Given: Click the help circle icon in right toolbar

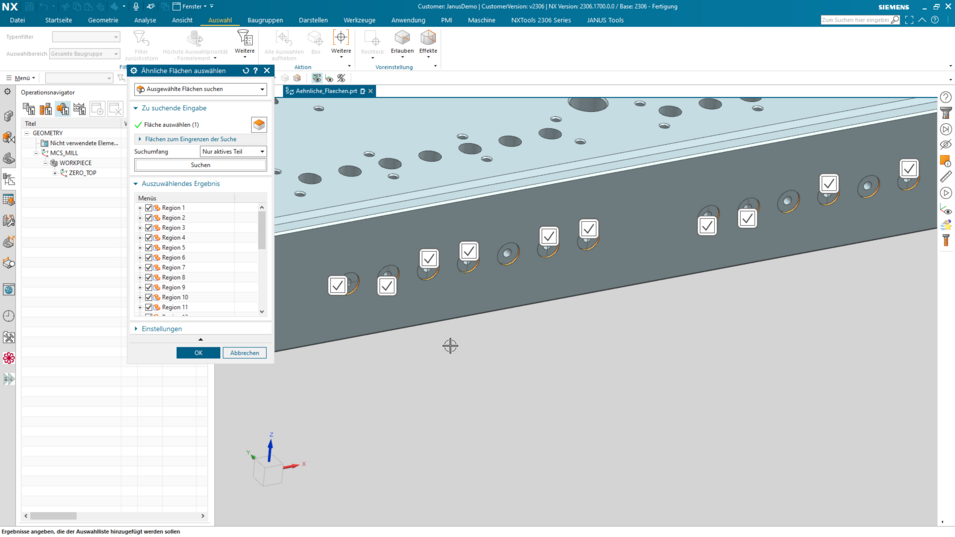Looking at the screenshot, I should point(945,97).
